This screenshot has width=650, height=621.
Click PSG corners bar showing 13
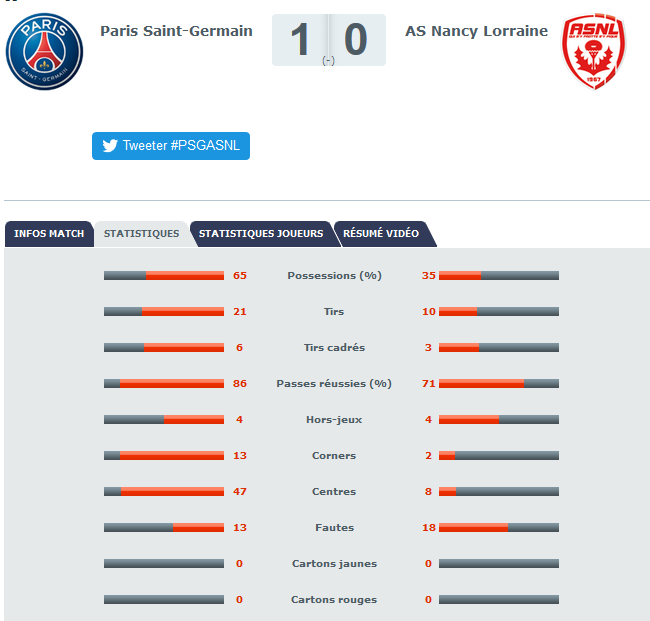(x=164, y=456)
